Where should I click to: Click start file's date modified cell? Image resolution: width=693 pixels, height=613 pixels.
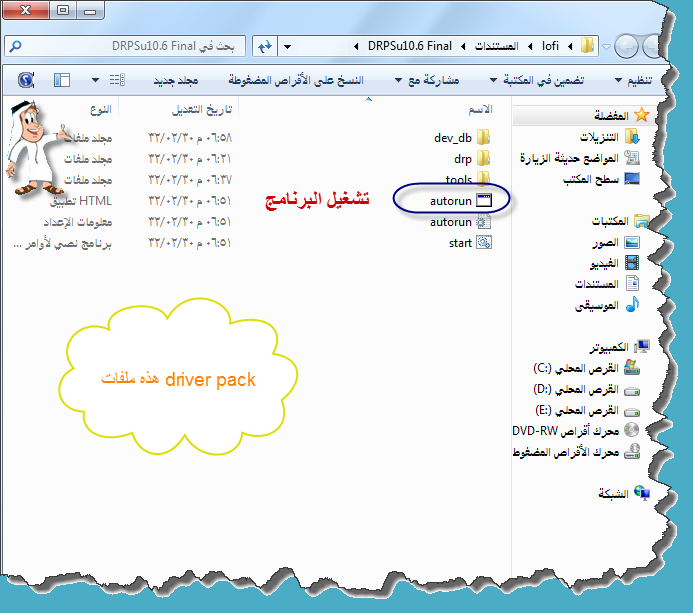click(190, 243)
